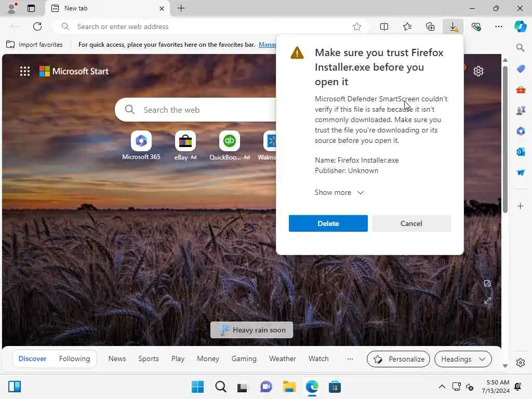The width and height of the screenshot is (532, 399).
Task: Switch to Following tab
Action: [74, 358]
